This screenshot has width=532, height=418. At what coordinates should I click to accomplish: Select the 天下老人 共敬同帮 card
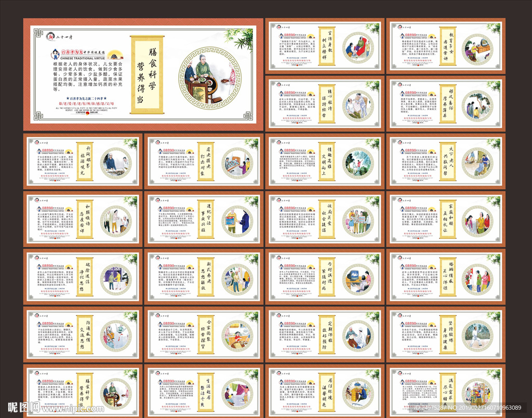[x=446, y=161]
